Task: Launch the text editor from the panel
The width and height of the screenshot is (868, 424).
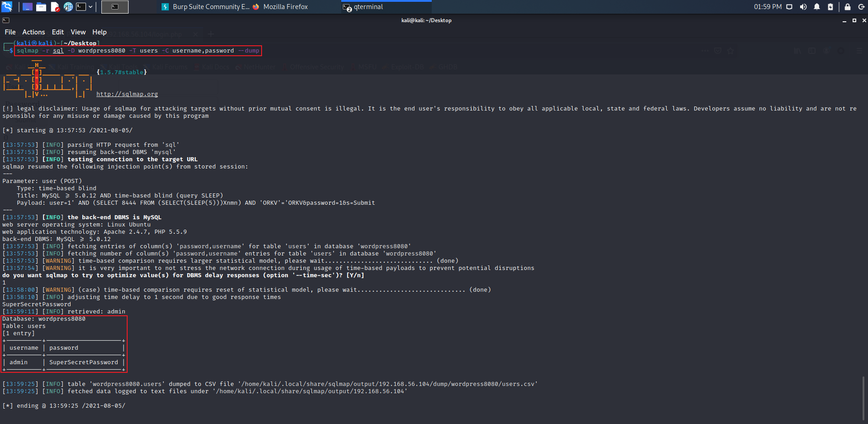Action: pos(55,7)
